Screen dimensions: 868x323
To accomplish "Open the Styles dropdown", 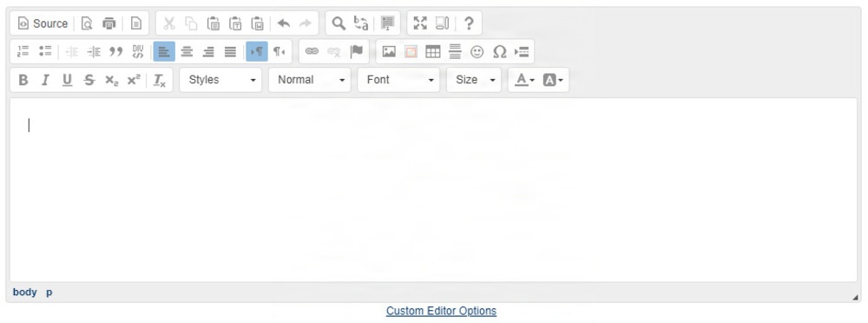I will (x=220, y=80).
